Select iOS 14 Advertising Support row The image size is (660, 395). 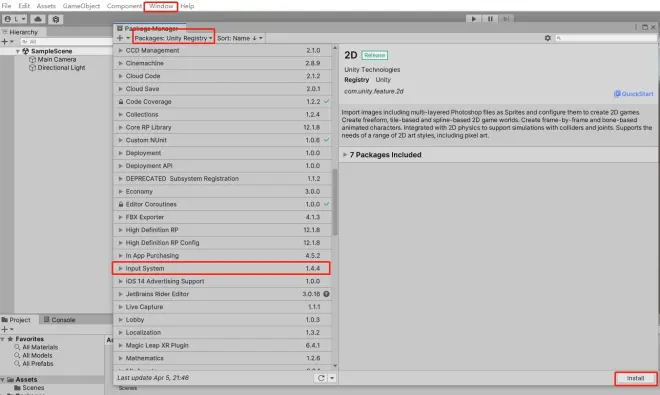[222, 281]
